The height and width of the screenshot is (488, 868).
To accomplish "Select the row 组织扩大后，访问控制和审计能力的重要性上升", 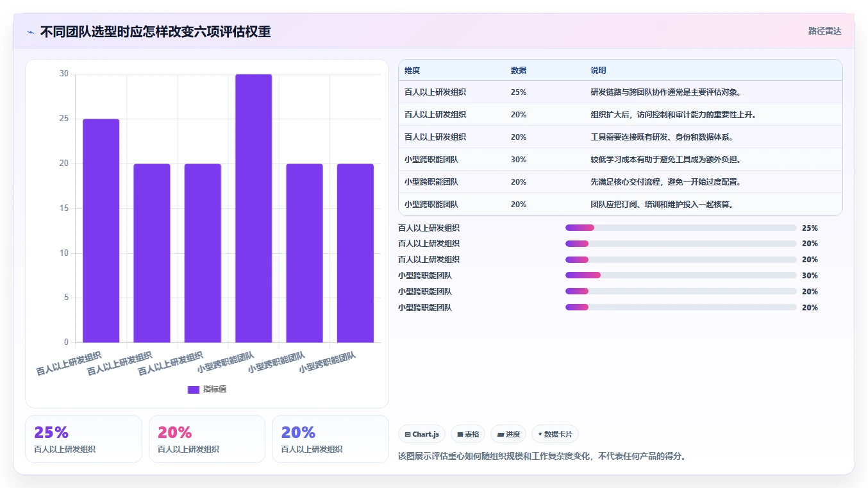I will pyautogui.click(x=620, y=115).
